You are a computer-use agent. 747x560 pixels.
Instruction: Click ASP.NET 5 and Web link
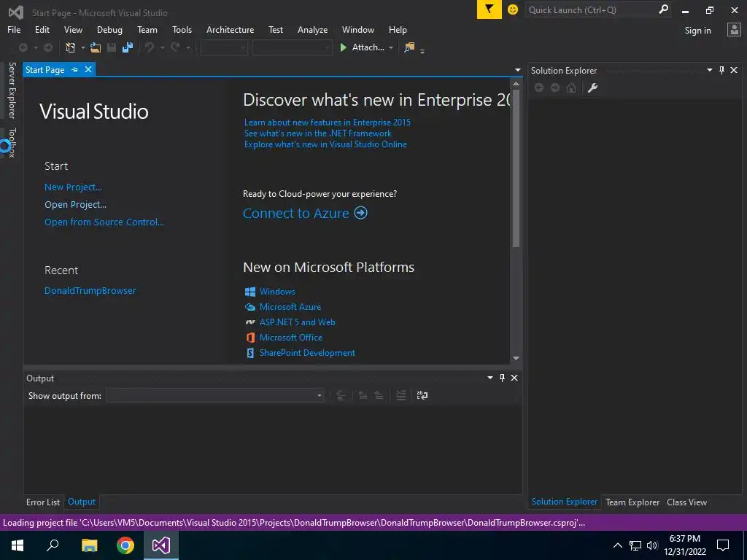pyautogui.click(x=298, y=322)
